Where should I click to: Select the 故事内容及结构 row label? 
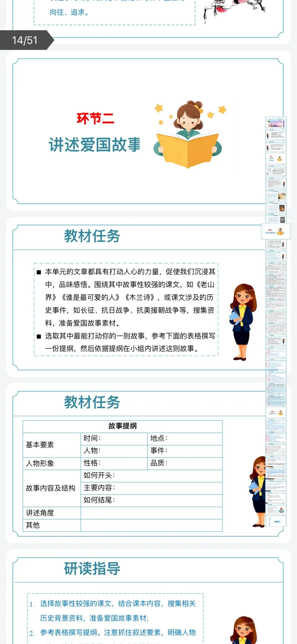click(52, 488)
